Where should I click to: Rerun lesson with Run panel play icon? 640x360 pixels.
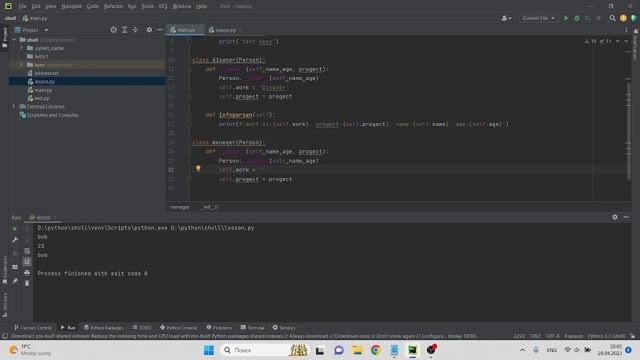pos(15,229)
